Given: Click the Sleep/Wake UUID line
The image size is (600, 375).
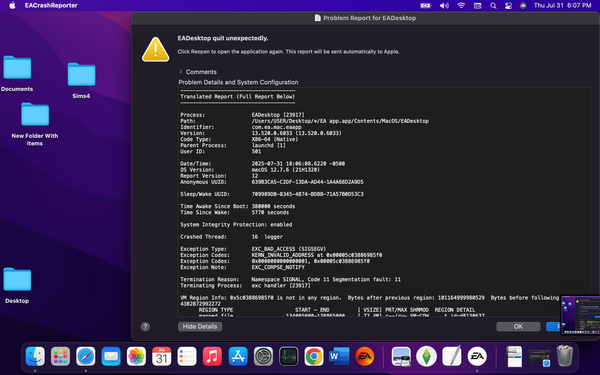Looking at the screenshot, I should (x=272, y=194).
